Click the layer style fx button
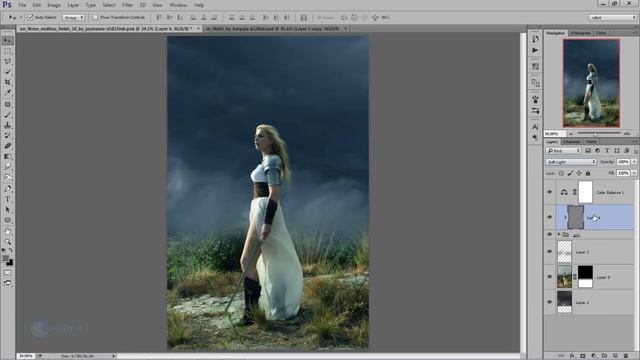This screenshot has height=360, width=640. [x=572, y=356]
